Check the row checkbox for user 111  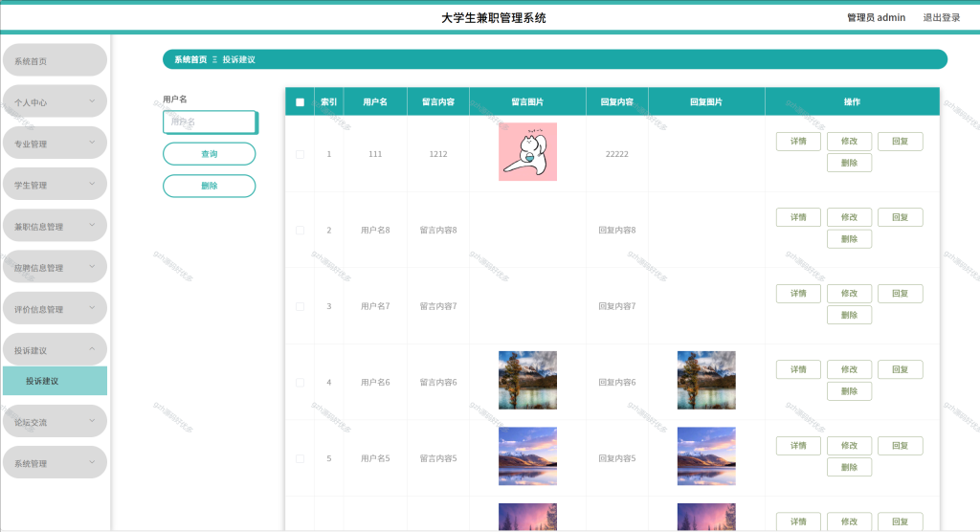[300, 154]
